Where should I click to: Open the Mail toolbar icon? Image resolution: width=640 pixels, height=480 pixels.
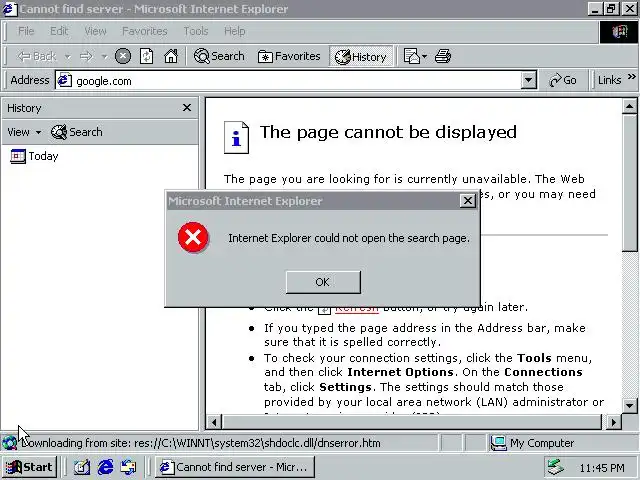[x=412, y=56]
